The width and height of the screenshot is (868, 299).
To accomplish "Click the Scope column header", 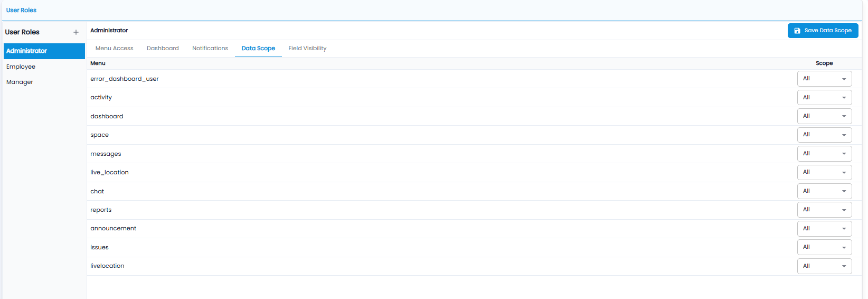I will (824, 63).
